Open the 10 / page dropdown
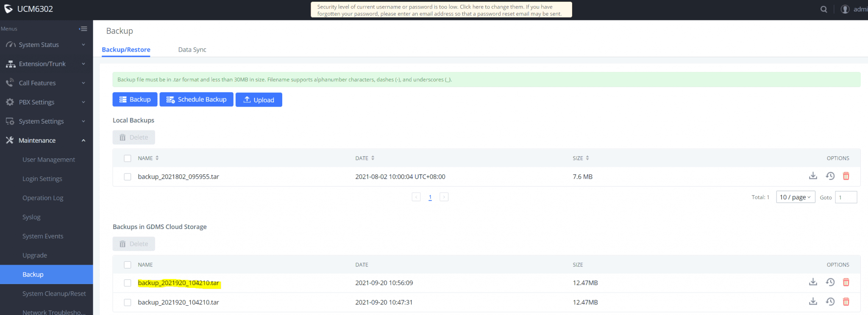 click(795, 197)
